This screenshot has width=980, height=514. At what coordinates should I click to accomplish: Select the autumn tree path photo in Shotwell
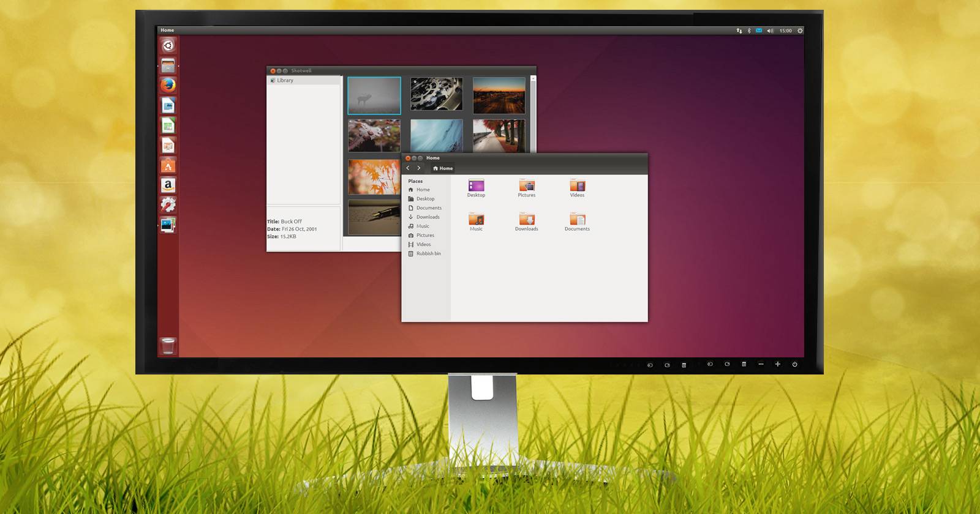coord(499,136)
